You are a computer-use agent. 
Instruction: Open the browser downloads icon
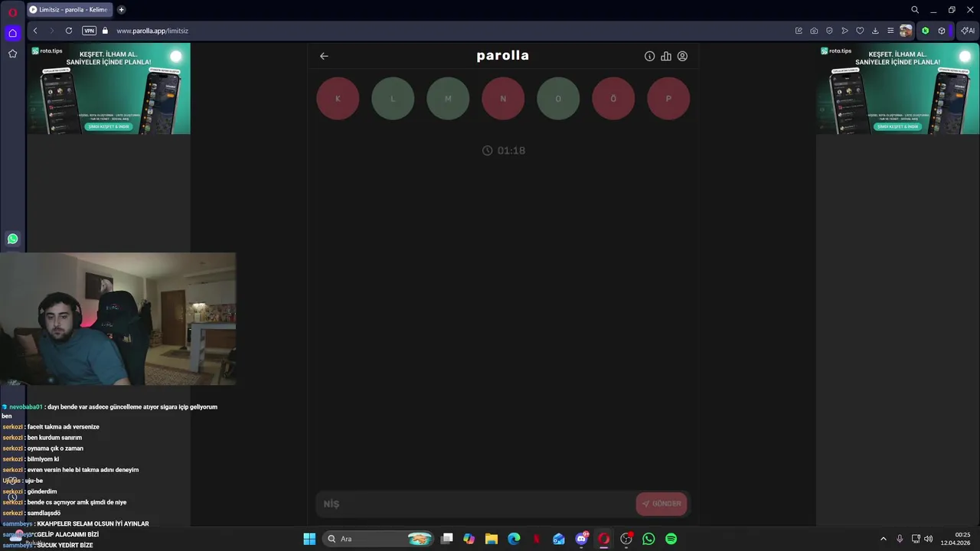(875, 31)
